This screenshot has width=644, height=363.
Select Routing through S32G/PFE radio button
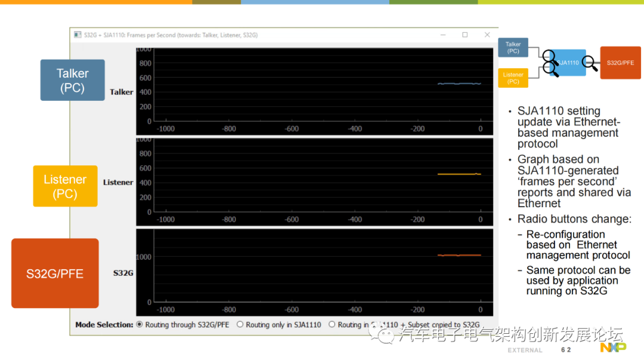point(140,324)
